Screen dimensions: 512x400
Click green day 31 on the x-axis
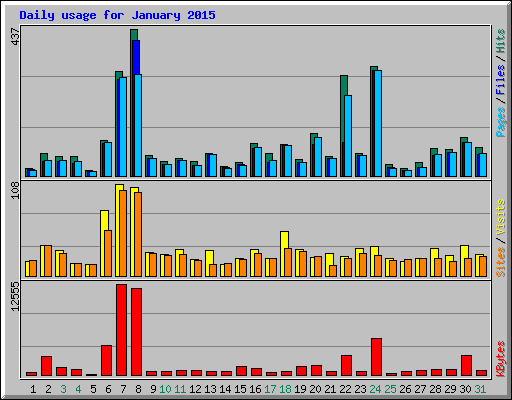point(480,389)
